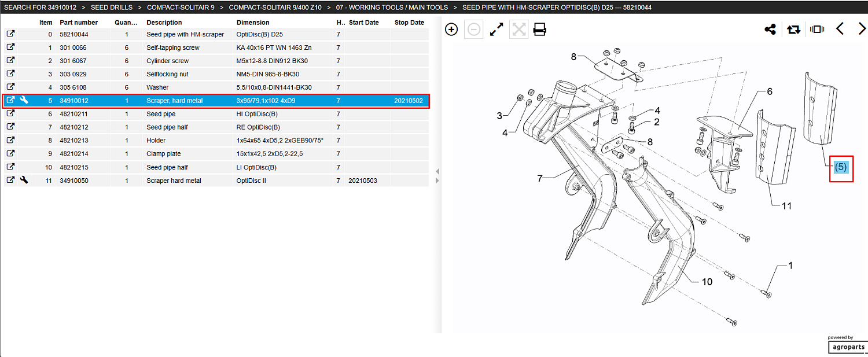
Task: Select Clamp plate description
Action: (x=164, y=154)
